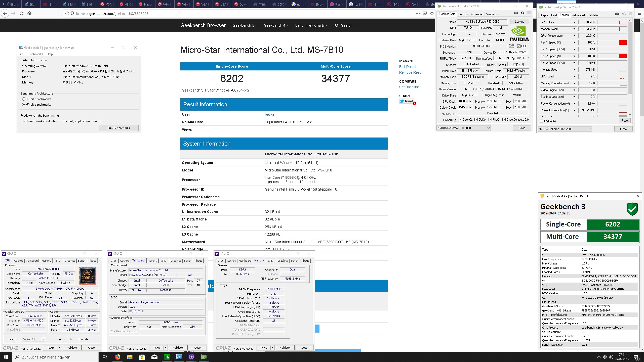Open Task View on the taskbar
Image resolution: width=644 pixels, height=362 pixels.
(105, 357)
